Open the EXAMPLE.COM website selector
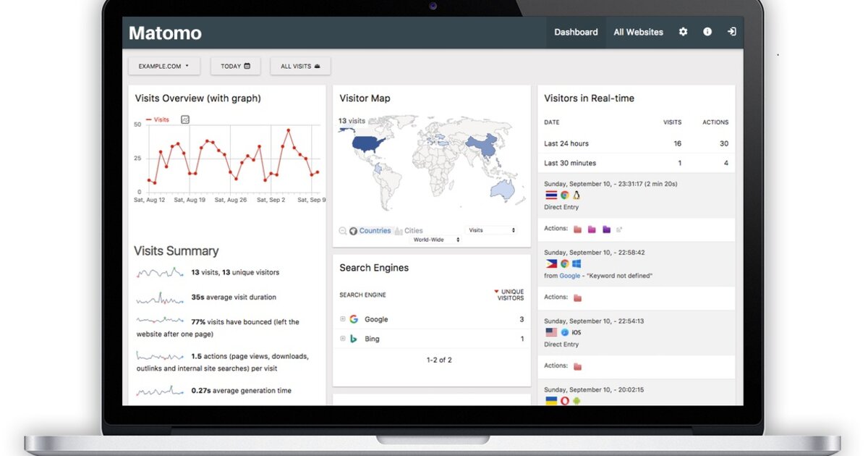 [163, 66]
